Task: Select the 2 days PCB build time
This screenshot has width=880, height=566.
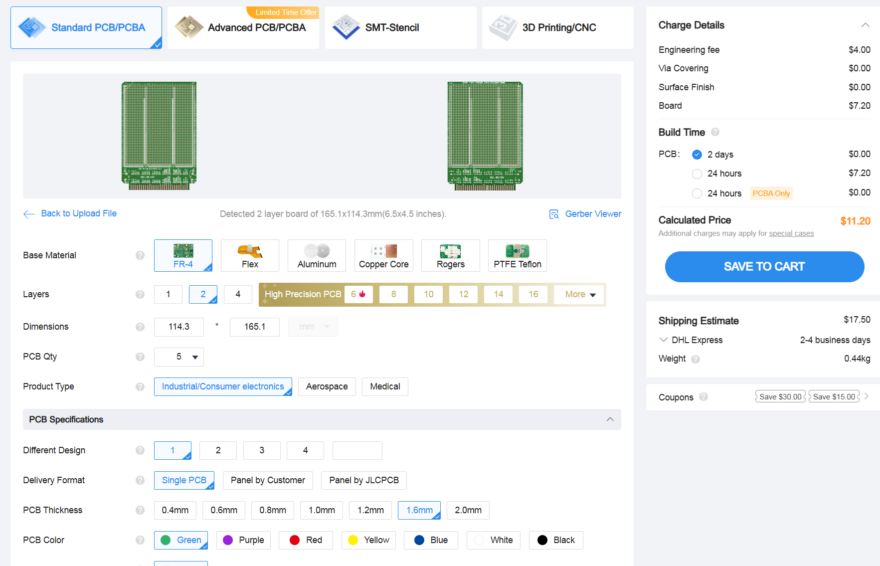Action: (x=697, y=155)
